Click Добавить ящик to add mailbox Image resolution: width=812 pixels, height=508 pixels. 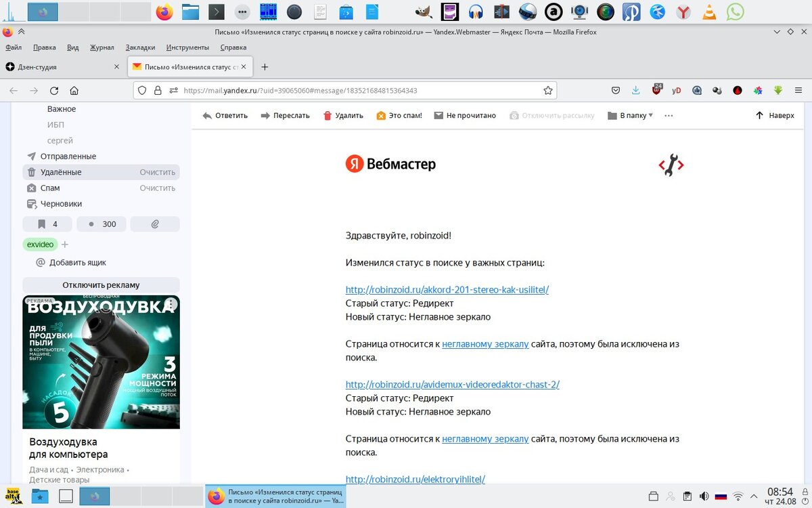pos(71,262)
